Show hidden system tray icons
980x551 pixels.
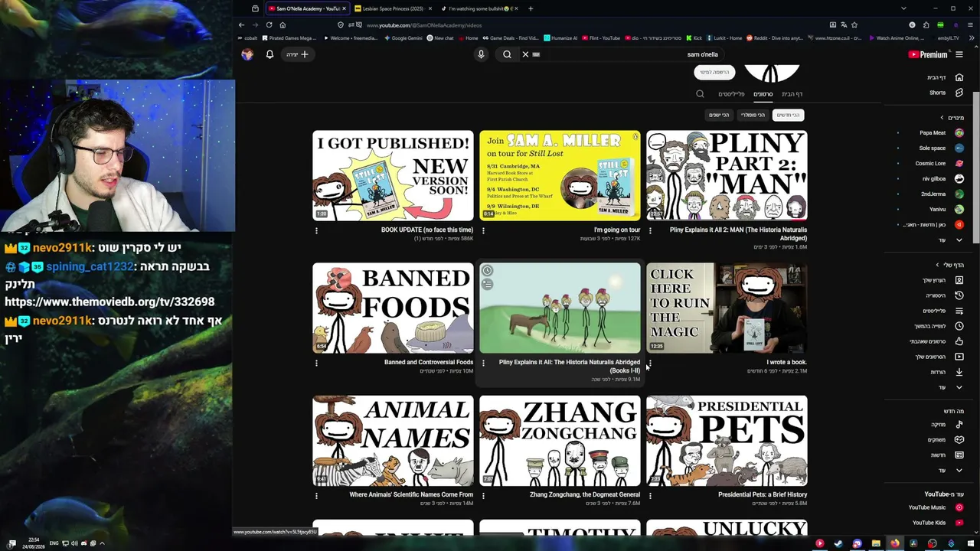(x=102, y=543)
